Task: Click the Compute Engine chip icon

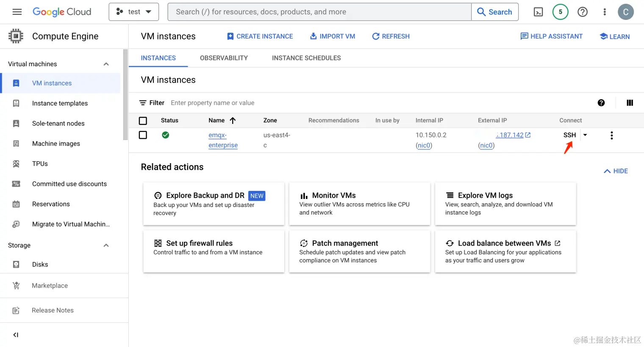Action: pyautogui.click(x=16, y=36)
